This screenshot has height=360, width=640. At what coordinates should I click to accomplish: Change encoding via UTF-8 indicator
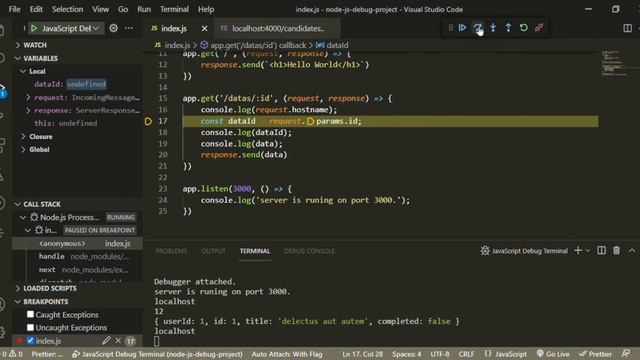(x=440, y=354)
